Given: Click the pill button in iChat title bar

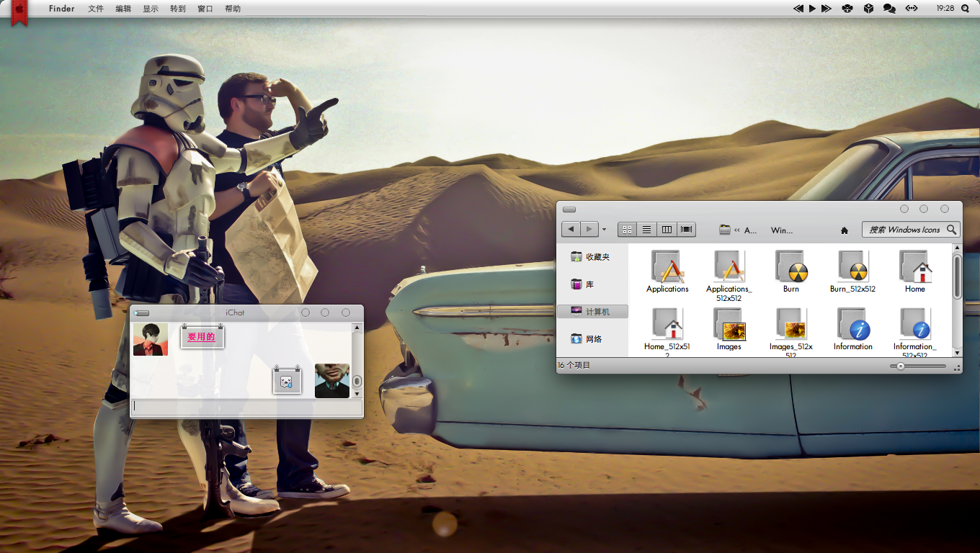Looking at the screenshot, I should click(142, 313).
